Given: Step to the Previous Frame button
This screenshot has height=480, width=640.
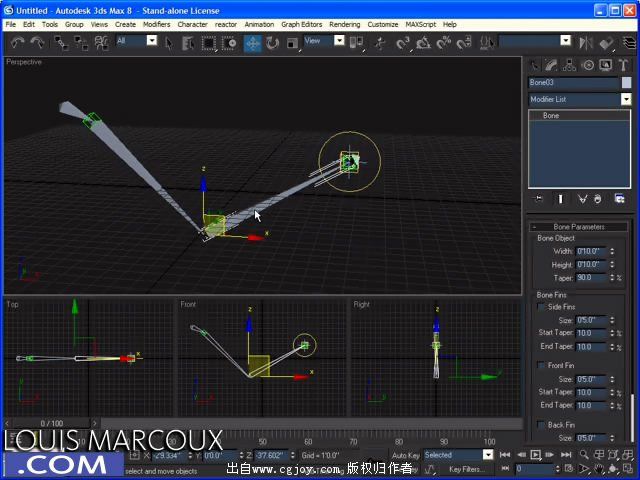Looking at the screenshot, I should coord(521,454).
